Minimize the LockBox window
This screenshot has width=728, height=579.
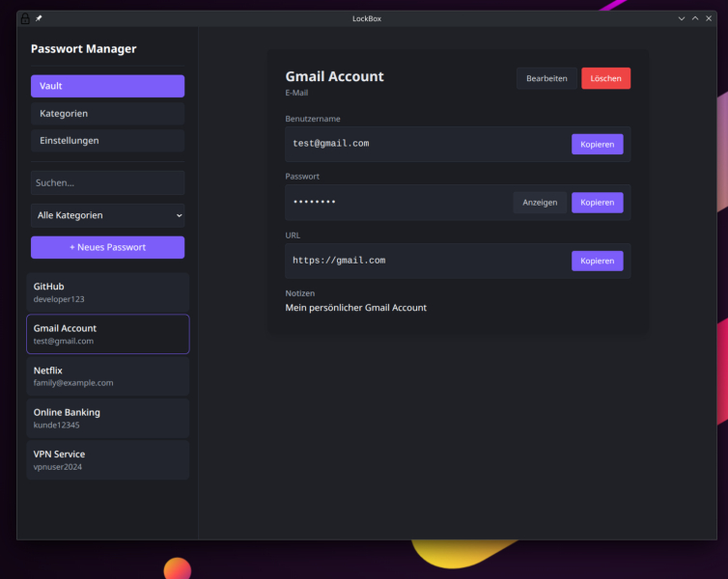(x=682, y=18)
